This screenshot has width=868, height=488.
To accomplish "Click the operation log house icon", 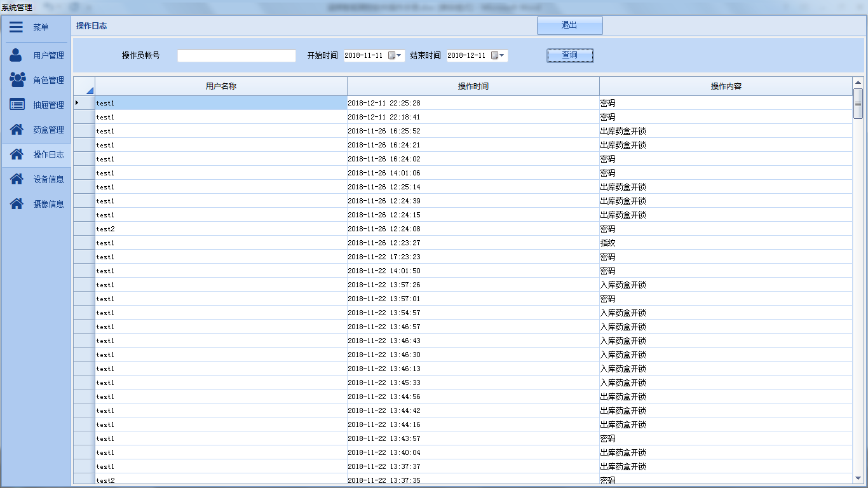I will coord(17,154).
